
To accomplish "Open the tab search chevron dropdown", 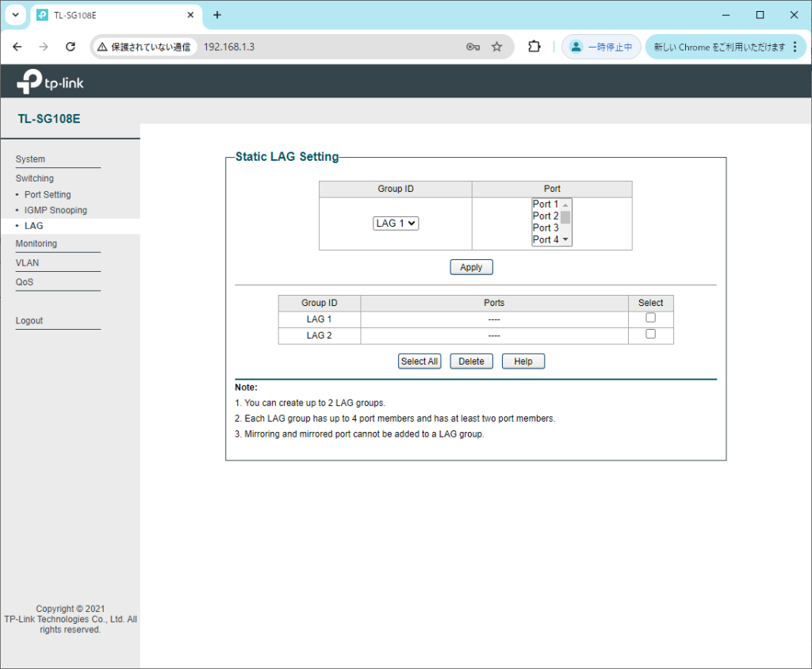I will pyautogui.click(x=15, y=15).
